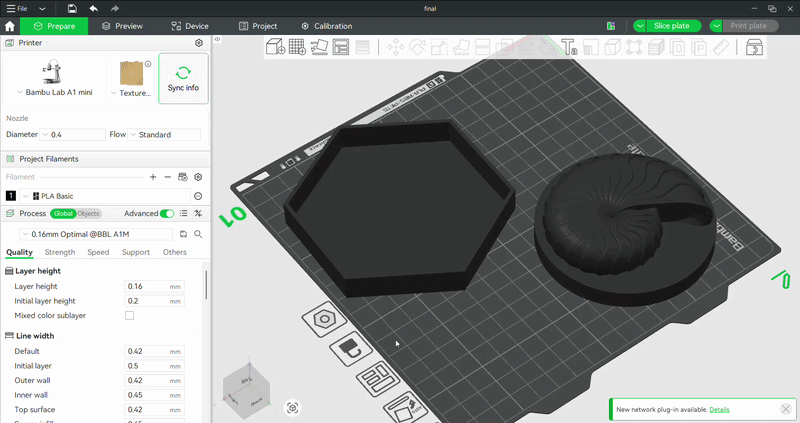
Task: Enable Mixed color sublayer checkbox
Action: point(130,315)
